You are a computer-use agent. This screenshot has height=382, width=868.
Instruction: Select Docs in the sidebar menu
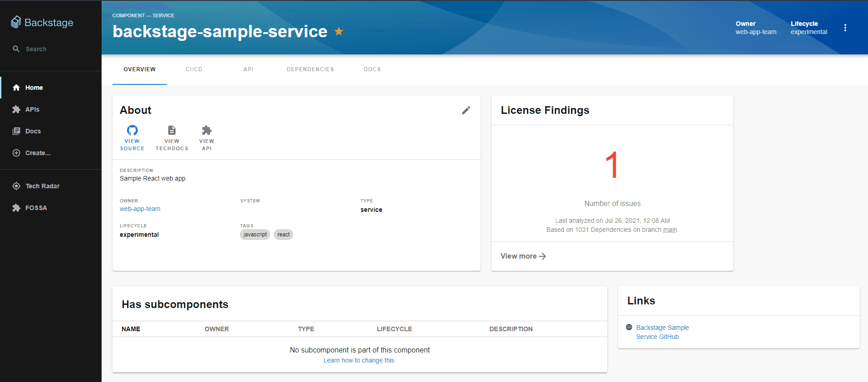click(x=51, y=131)
